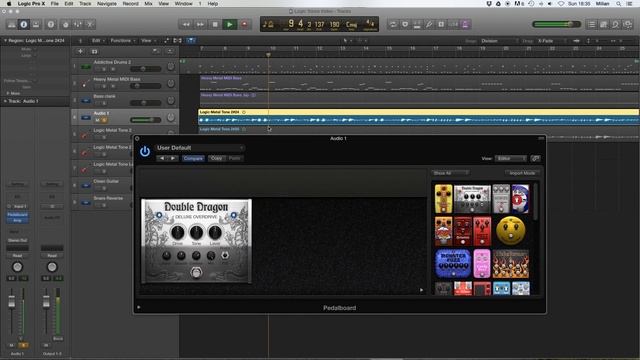Click duplicate track button beside plus
This screenshot has width=640, height=360.
(94, 51)
